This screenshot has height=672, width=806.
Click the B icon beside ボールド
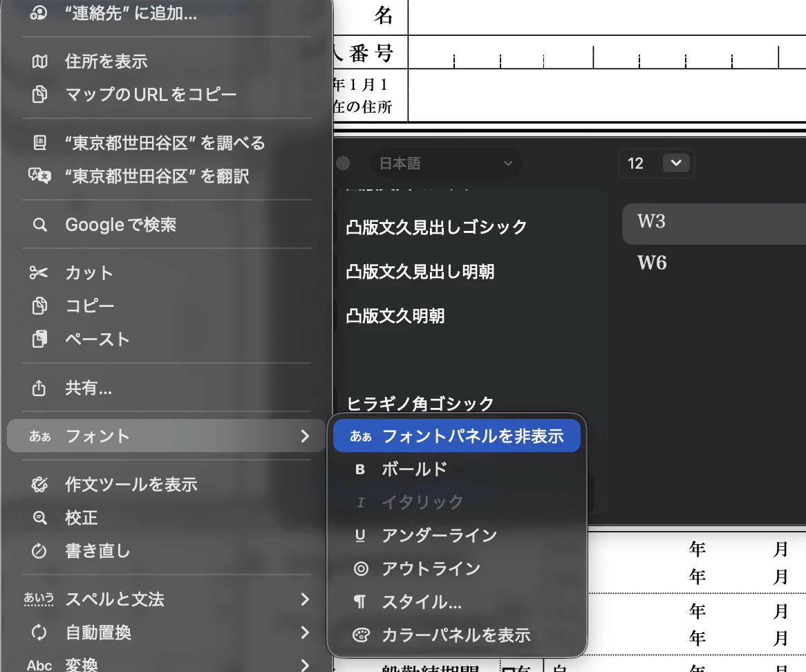360,469
